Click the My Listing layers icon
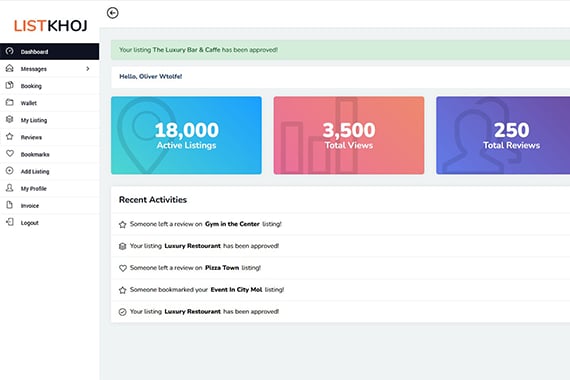The height and width of the screenshot is (380, 570). [x=10, y=120]
